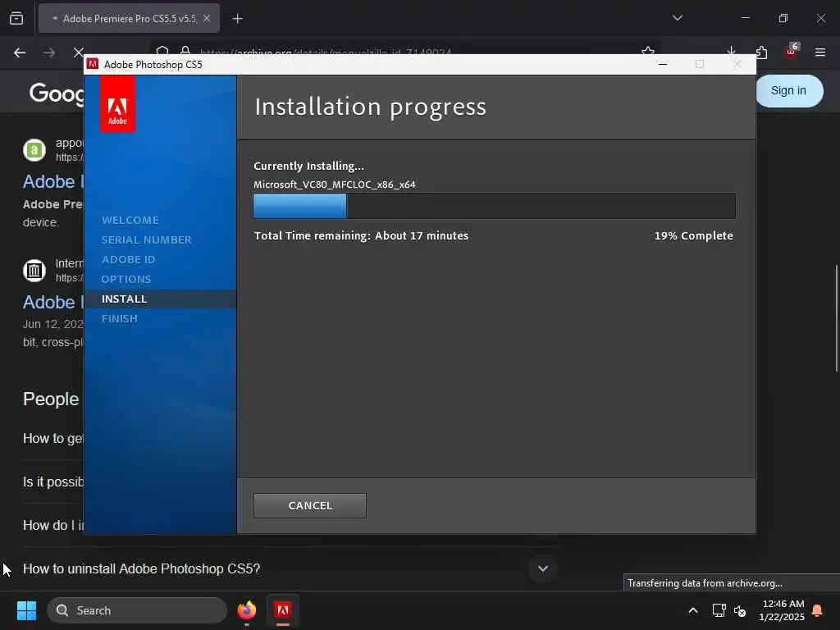Open the notification bell in taskbar

[x=817, y=610]
